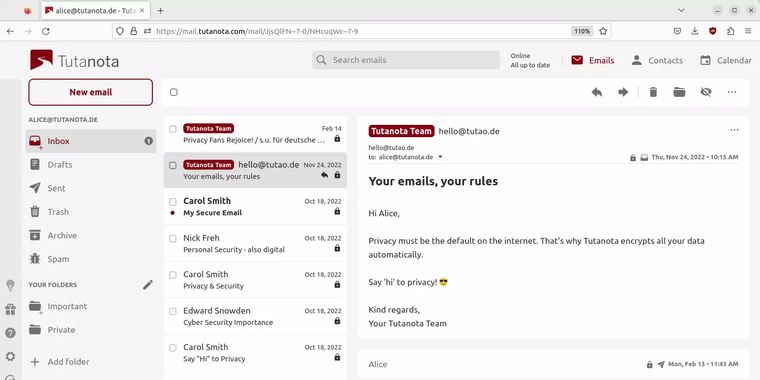
Task: Click the edit folders pencil icon
Action: (148, 285)
